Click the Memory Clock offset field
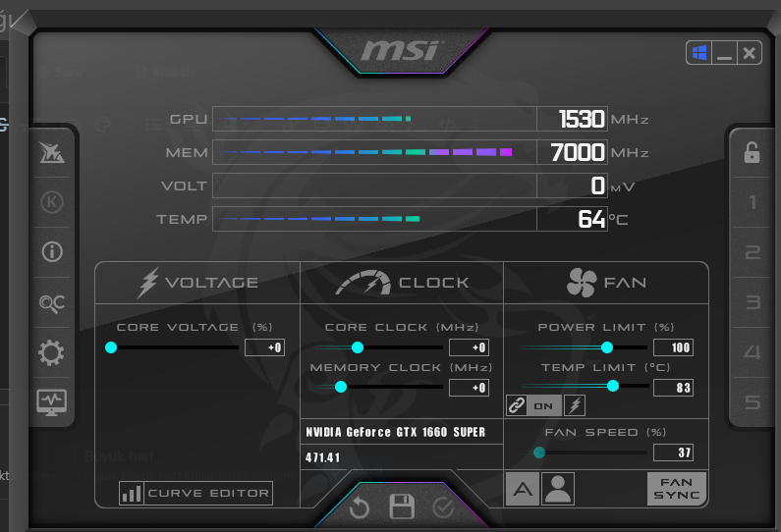781x532 pixels. pyautogui.click(x=469, y=388)
